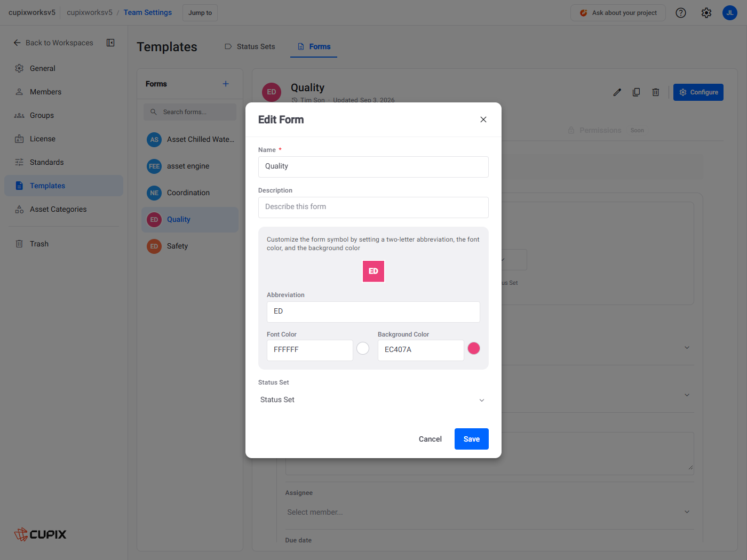Screen dimensions: 747x560
Task: Click the pencil edit icon for Quality form
Action: [617, 92]
